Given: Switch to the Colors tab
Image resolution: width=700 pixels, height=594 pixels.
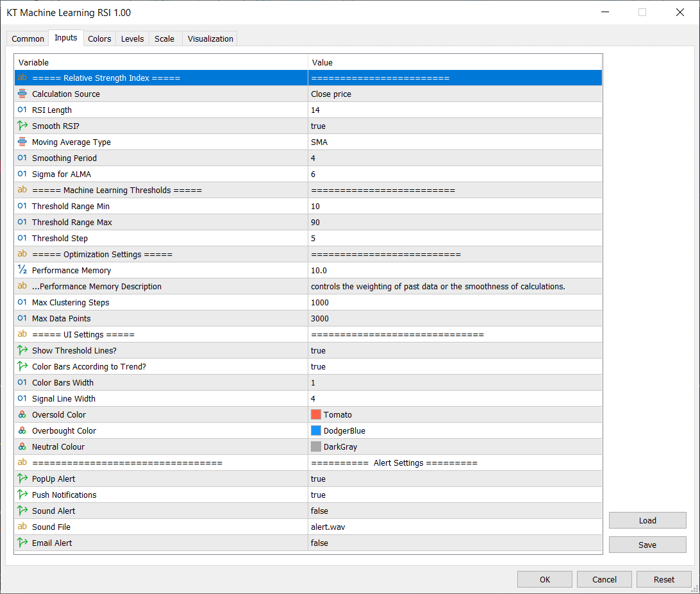Looking at the screenshot, I should click(99, 39).
